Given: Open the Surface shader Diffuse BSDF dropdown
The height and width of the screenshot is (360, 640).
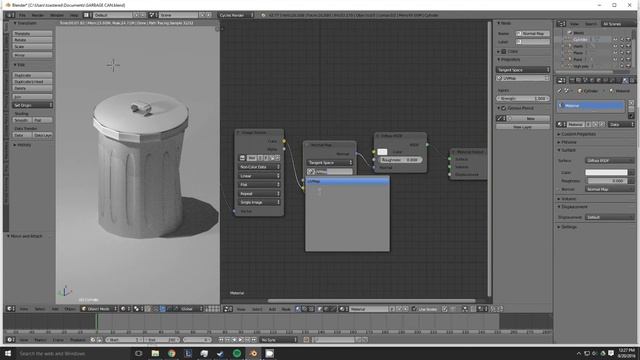Looking at the screenshot, I should point(610,160).
